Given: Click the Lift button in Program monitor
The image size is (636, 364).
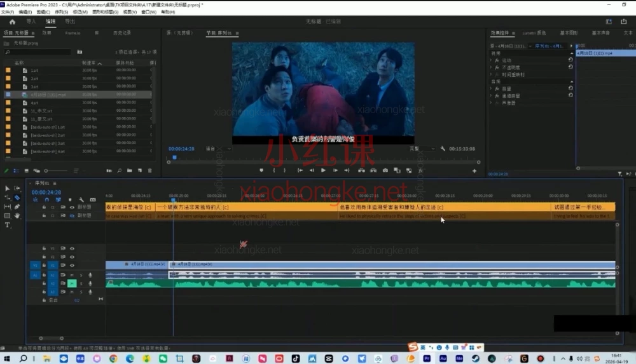Looking at the screenshot, I should (x=361, y=171).
